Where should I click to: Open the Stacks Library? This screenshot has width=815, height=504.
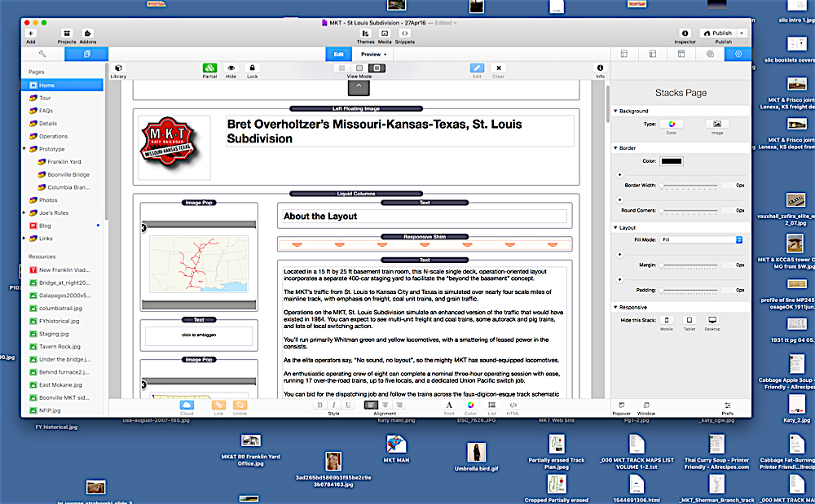pos(118,68)
